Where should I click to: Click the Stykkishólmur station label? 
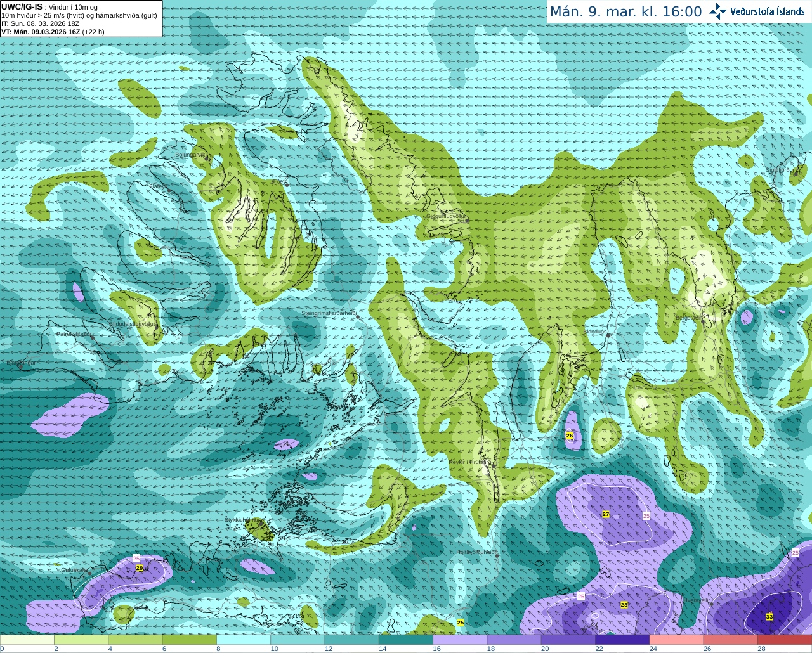(x=242, y=520)
